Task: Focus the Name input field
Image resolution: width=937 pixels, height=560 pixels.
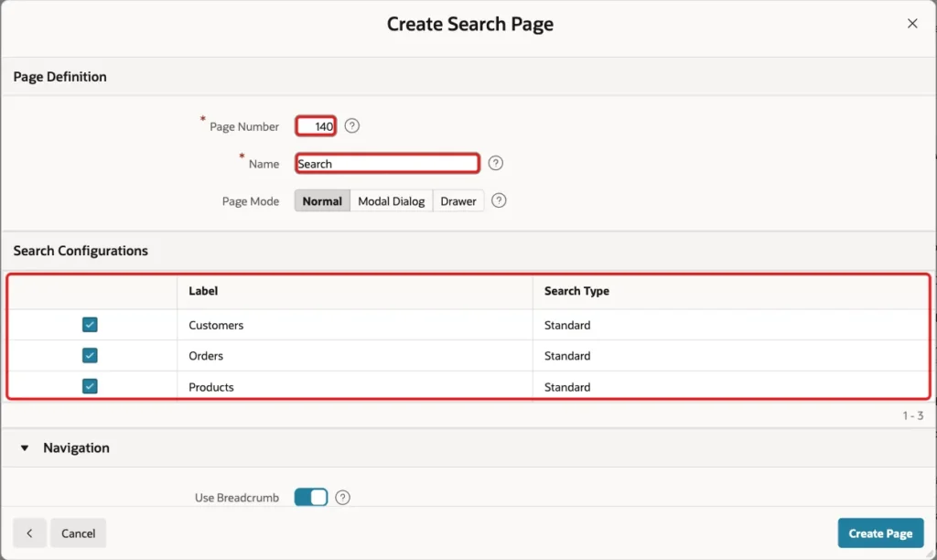Action: (387, 163)
